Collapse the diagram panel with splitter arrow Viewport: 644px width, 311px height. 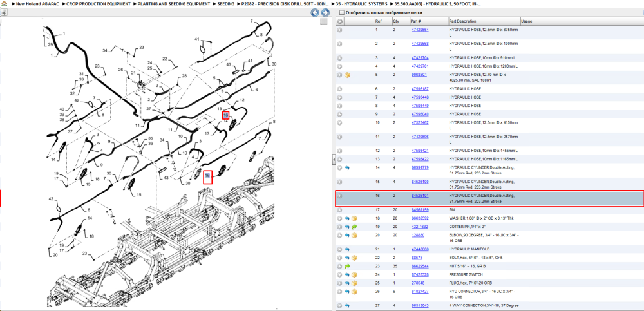(x=334, y=158)
